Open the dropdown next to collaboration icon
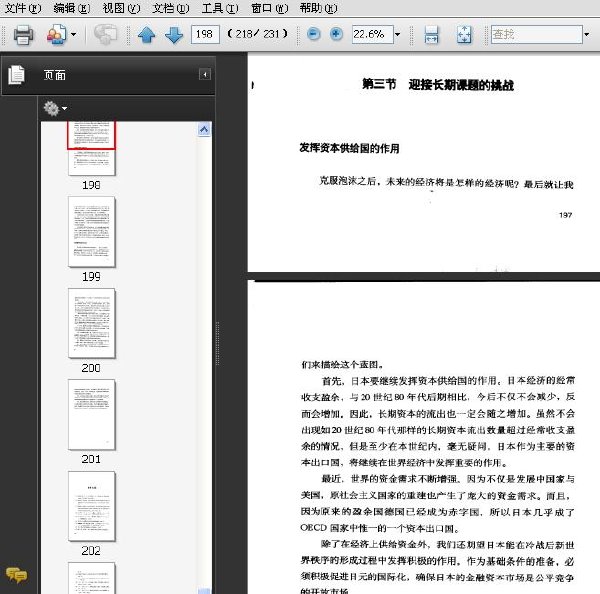The width and height of the screenshot is (600, 594). 73,35
